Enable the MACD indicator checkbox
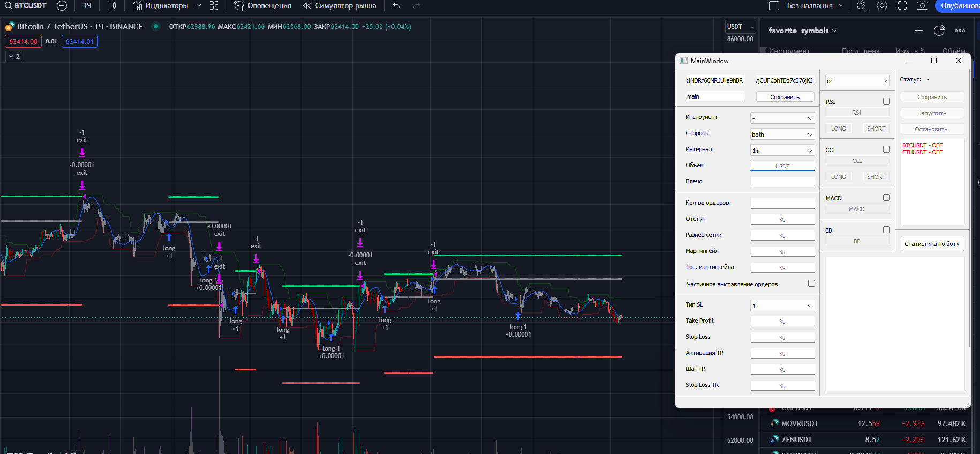Image resolution: width=980 pixels, height=454 pixels. [886, 198]
